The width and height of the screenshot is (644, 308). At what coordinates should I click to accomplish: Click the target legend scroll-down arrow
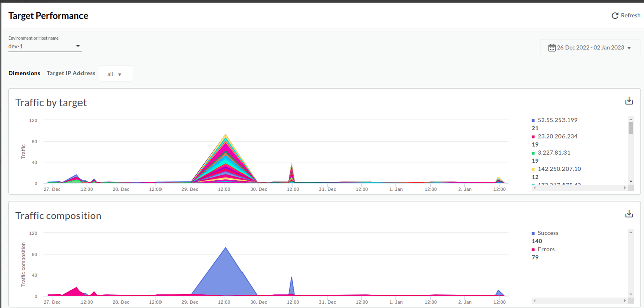tap(631, 181)
